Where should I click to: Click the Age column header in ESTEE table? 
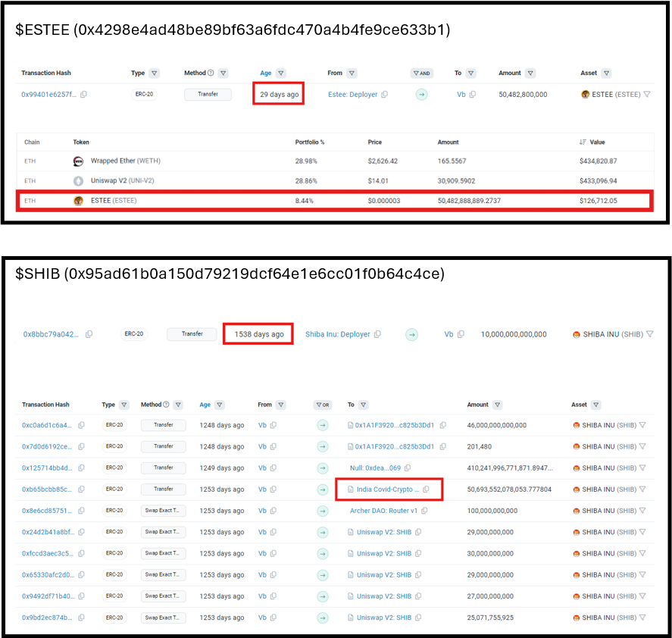click(x=266, y=73)
